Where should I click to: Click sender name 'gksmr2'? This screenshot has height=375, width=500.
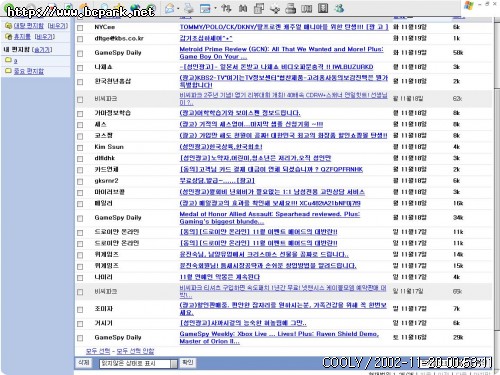pos(106,181)
